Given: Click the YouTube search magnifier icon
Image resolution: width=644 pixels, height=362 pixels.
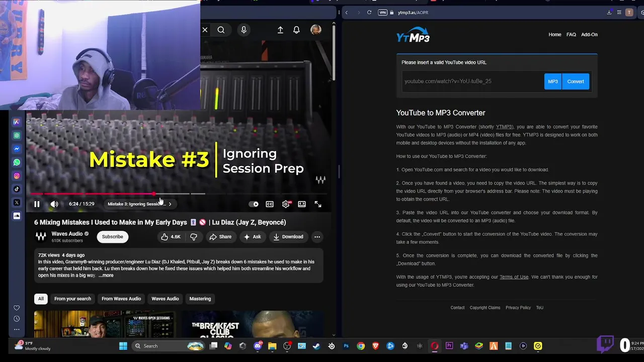Looking at the screenshot, I should pyautogui.click(x=221, y=30).
